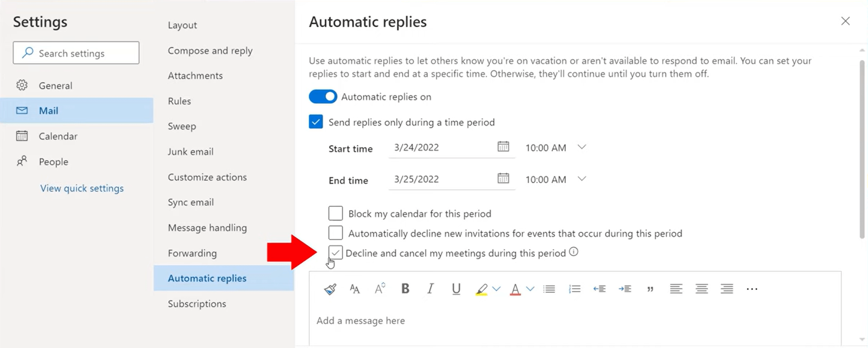Open Customize actions settings
This screenshot has width=868, height=348.
(207, 177)
